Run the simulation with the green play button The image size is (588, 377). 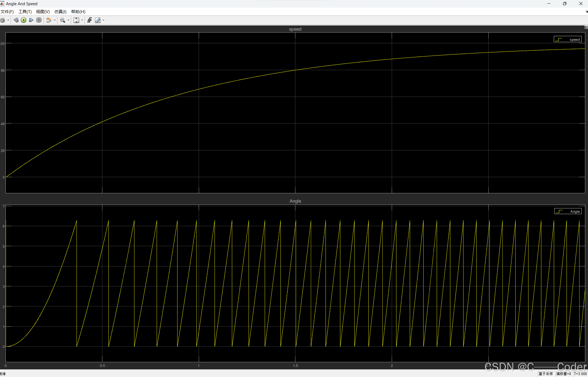click(24, 20)
